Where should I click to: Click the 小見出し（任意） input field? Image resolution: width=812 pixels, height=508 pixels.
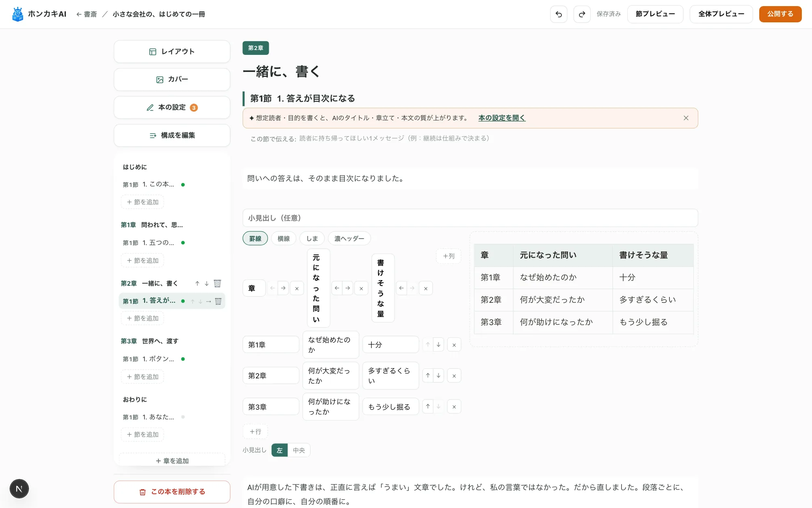[470, 218]
